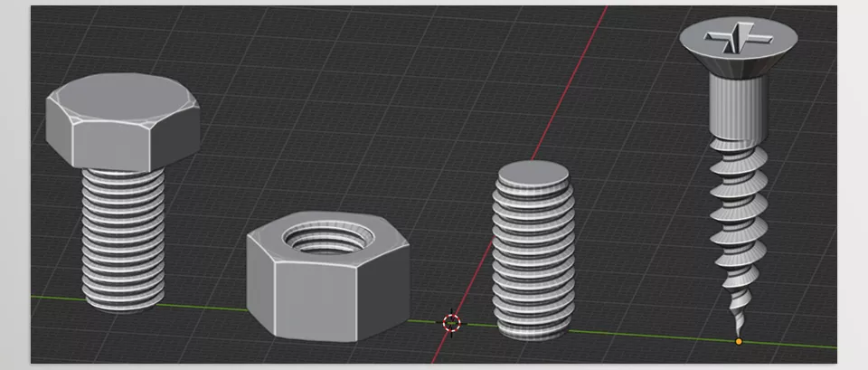
Task: Select the hex nut object
Action: point(328,275)
